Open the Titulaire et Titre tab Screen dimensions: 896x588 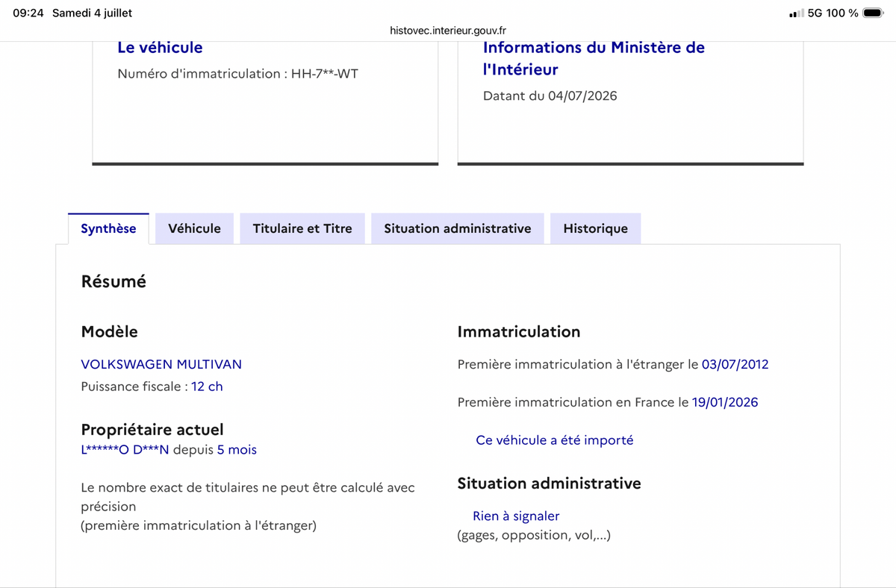coord(302,228)
